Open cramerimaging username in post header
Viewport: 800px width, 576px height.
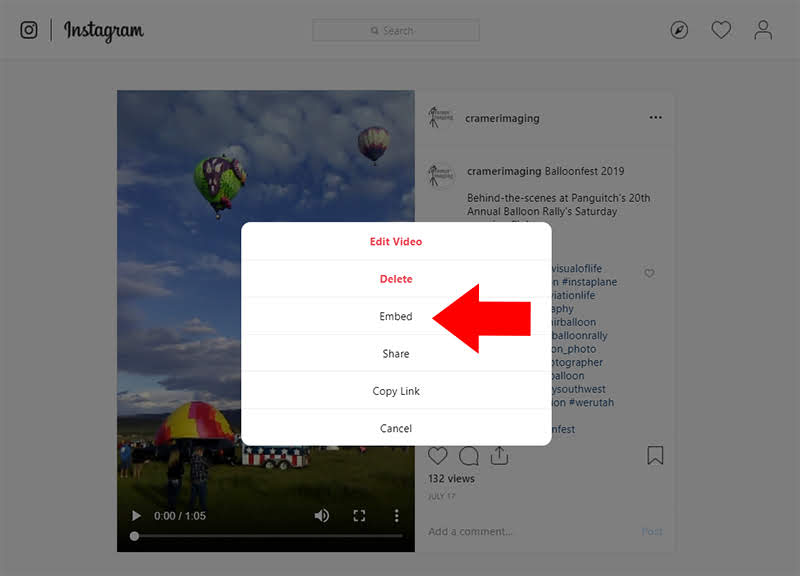click(502, 118)
